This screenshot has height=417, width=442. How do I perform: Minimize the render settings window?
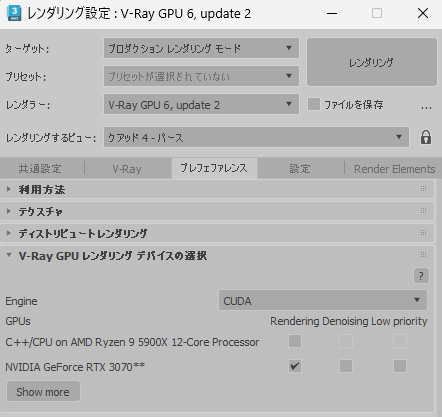(332, 14)
